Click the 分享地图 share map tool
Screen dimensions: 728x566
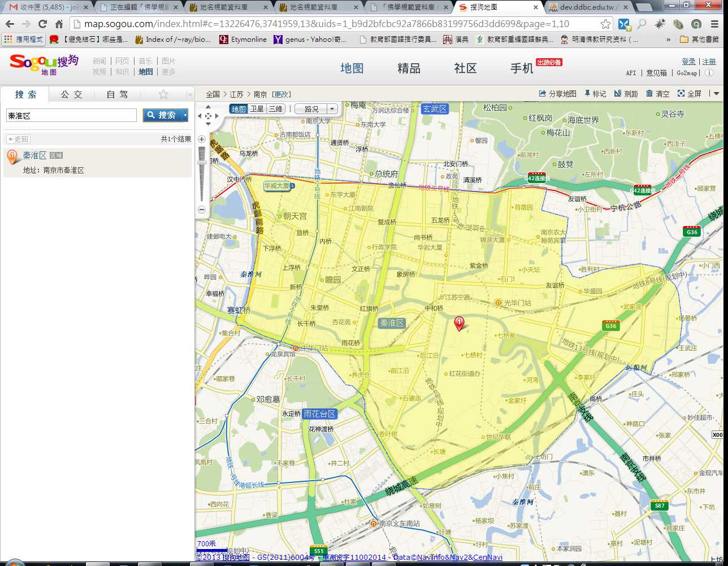[557, 94]
